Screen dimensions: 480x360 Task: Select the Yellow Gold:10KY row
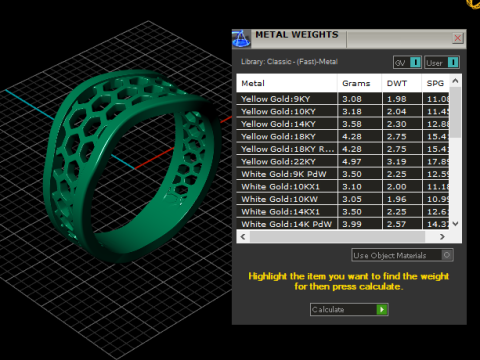[343, 111]
